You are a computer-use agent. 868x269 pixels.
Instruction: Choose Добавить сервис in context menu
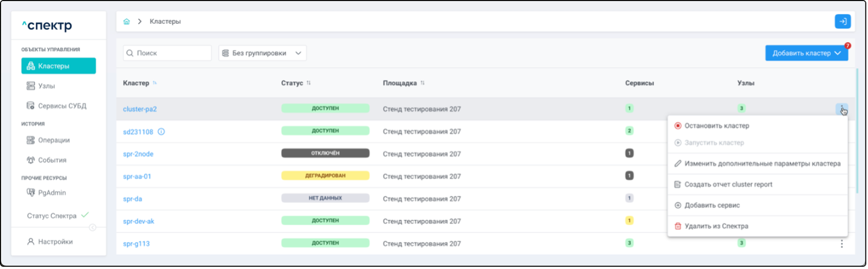(712, 205)
